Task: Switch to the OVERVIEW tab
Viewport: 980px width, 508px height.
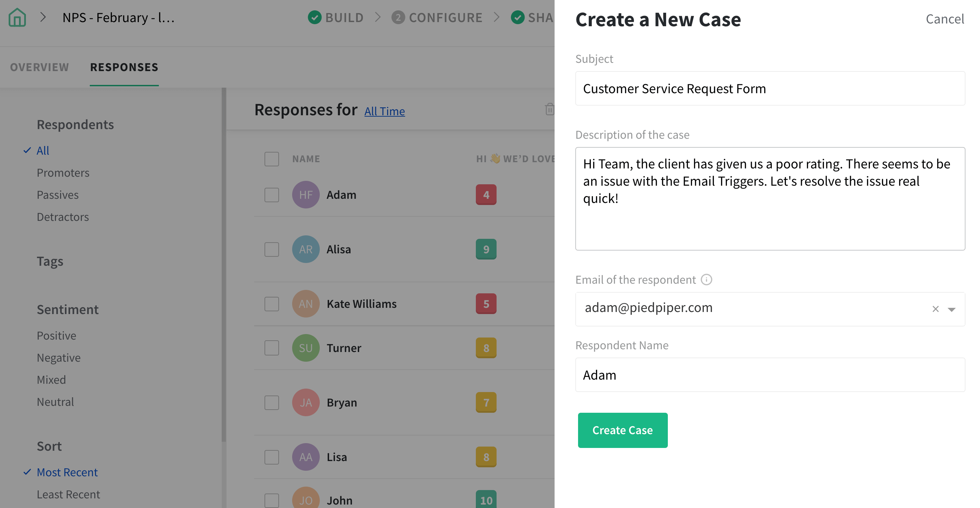Action: 39,66
